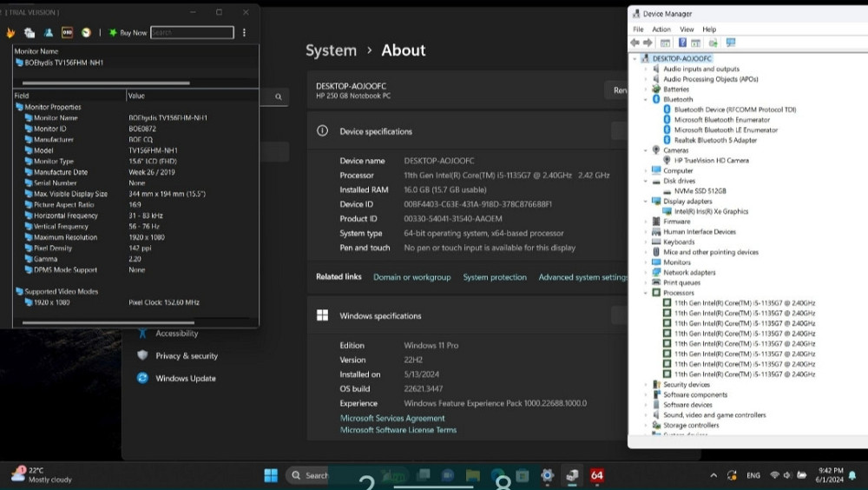Click the Back arrow in Device Manager toolbar
Image resolution: width=868 pixels, height=490 pixels.
635,43
